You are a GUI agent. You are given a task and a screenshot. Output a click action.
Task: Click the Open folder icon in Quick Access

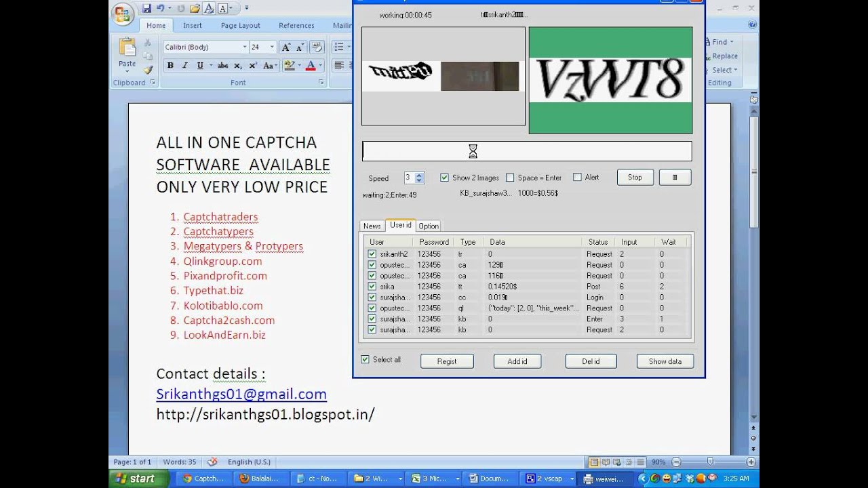tap(195, 8)
